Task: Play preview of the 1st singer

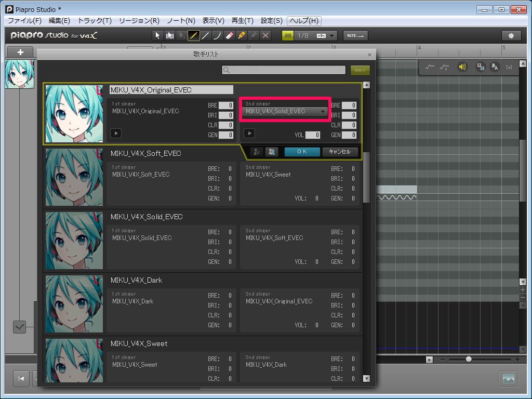Action: 116,134
